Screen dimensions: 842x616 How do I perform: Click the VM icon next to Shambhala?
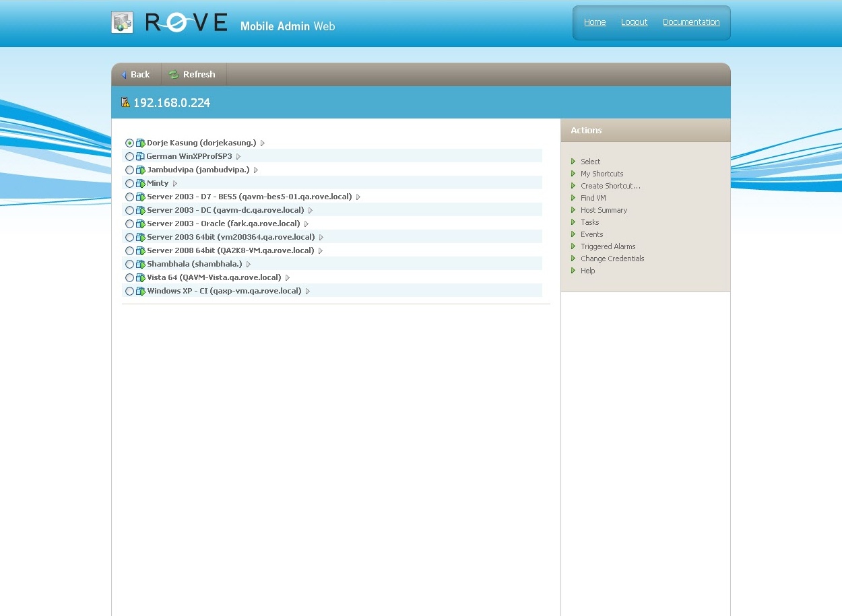click(x=141, y=264)
